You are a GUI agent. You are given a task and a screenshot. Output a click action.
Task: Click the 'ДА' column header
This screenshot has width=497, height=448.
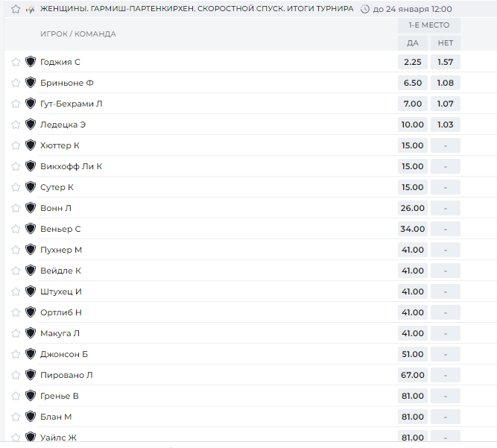[x=412, y=42]
